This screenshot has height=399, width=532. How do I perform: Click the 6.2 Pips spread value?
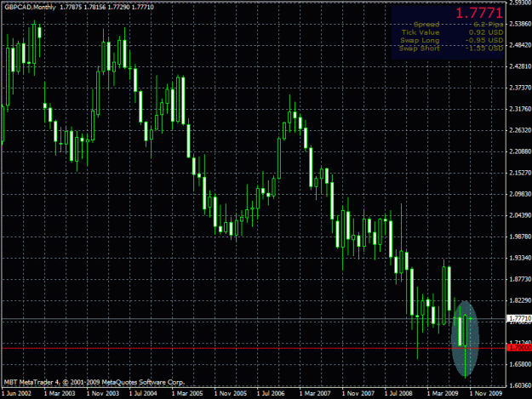[x=489, y=25]
